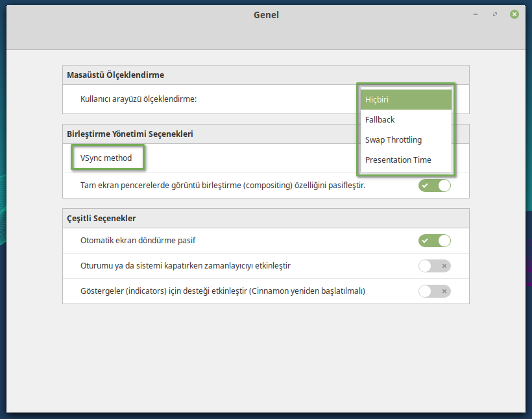Pick Swap Throttling from the list

click(x=405, y=140)
